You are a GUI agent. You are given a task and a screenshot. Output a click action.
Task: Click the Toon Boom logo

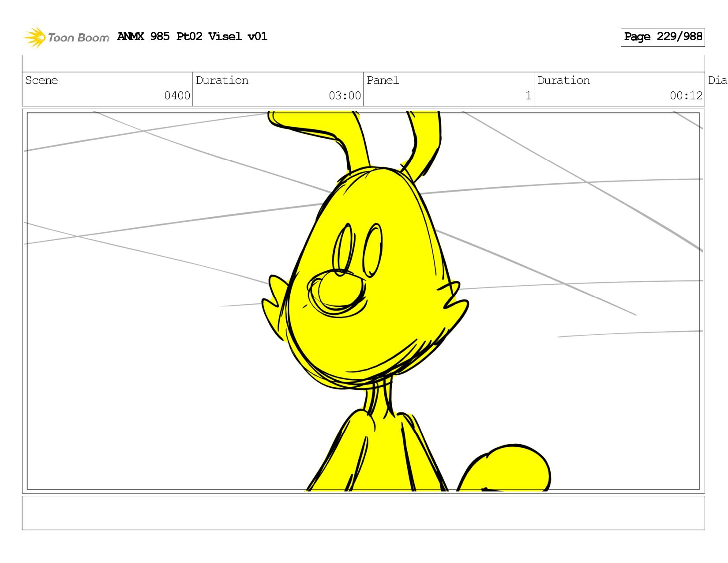click(66, 37)
